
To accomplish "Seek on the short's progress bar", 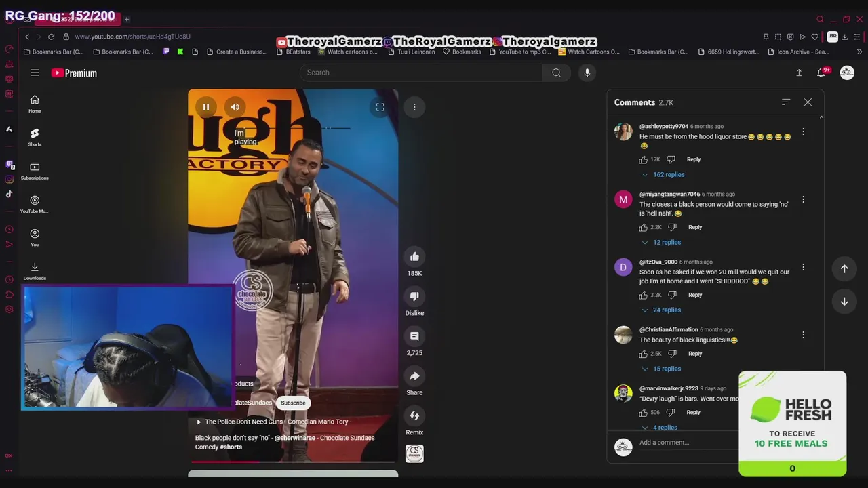I will [x=293, y=462].
